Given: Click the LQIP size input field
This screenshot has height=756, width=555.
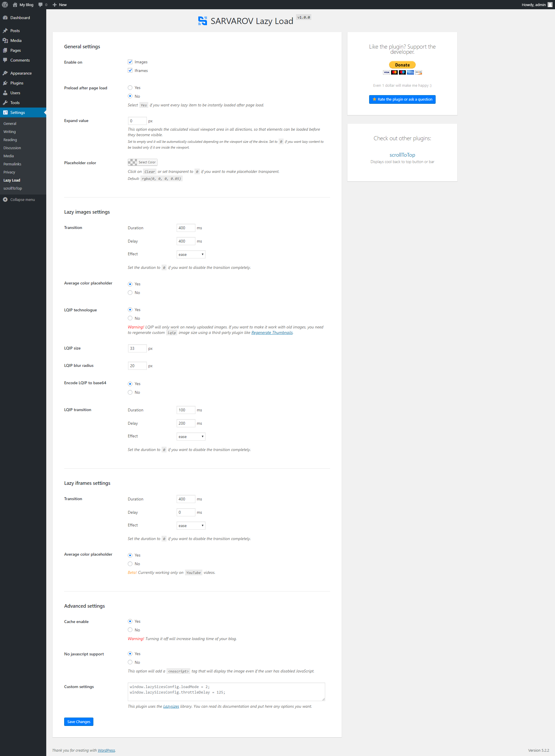Looking at the screenshot, I should point(137,348).
